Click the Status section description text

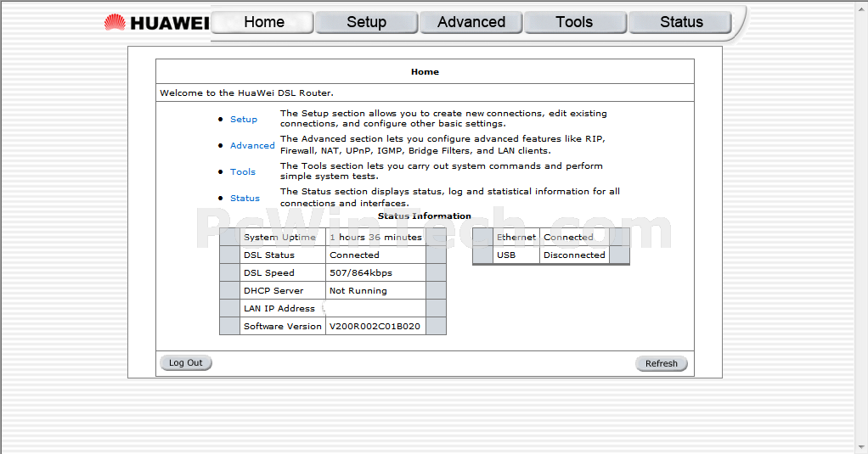tap(450, 198)
